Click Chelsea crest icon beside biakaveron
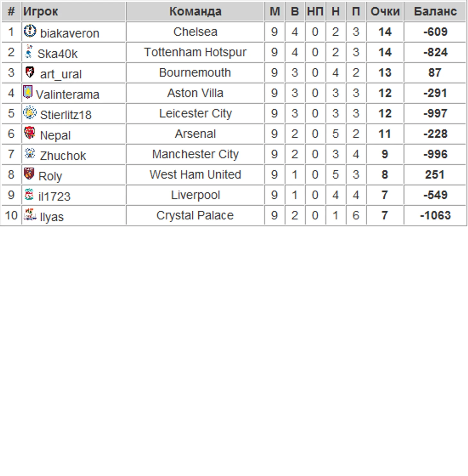Image resolution: width=468 pixels, height=476 pixels. click(30, 31)
